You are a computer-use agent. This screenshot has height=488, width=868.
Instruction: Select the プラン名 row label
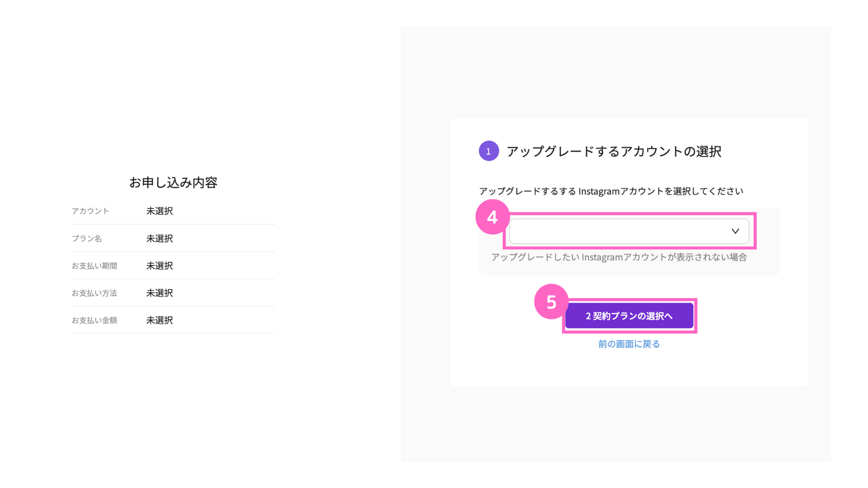point(87,239)
